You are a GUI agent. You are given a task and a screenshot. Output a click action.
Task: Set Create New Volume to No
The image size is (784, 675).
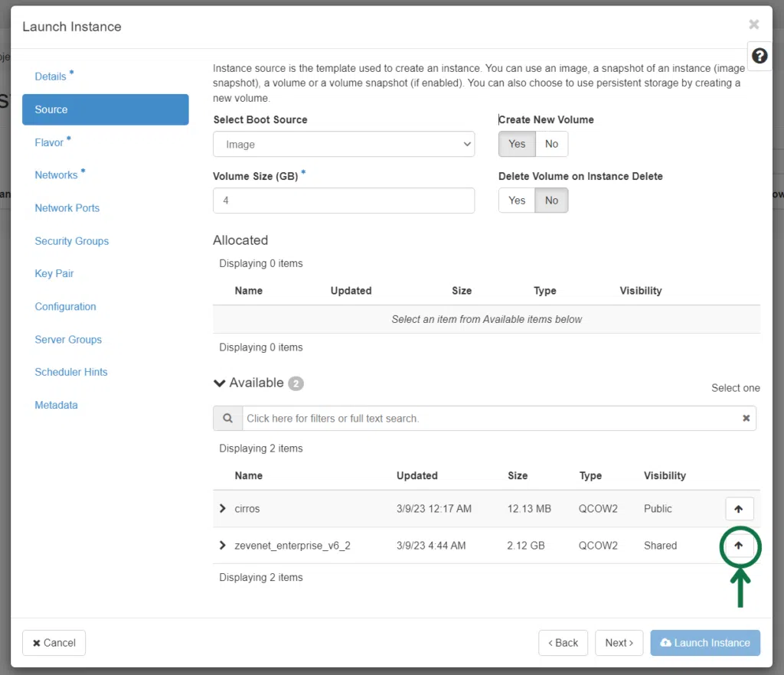click(x=550, y=144)
